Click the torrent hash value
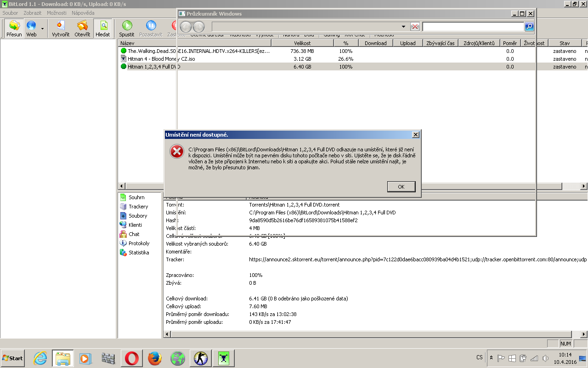This screenshot has height=368, width=588. click(x=303, y=220)
